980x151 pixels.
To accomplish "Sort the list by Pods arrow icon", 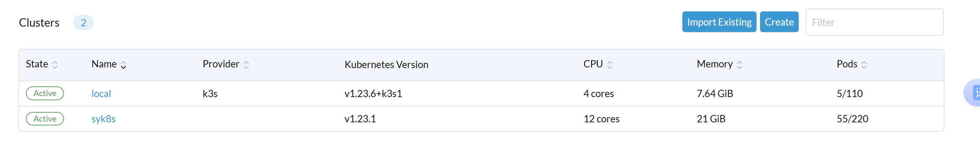I will pos(864,65).
